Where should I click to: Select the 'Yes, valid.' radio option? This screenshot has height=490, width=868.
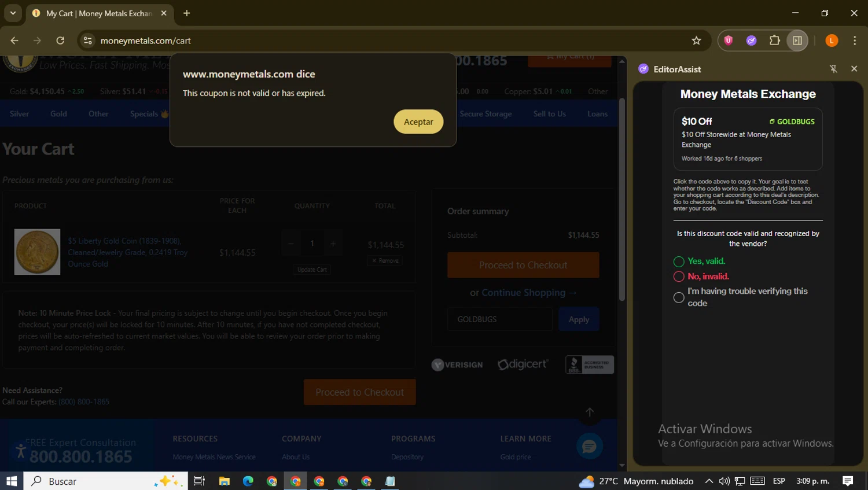tap(679, 261)
